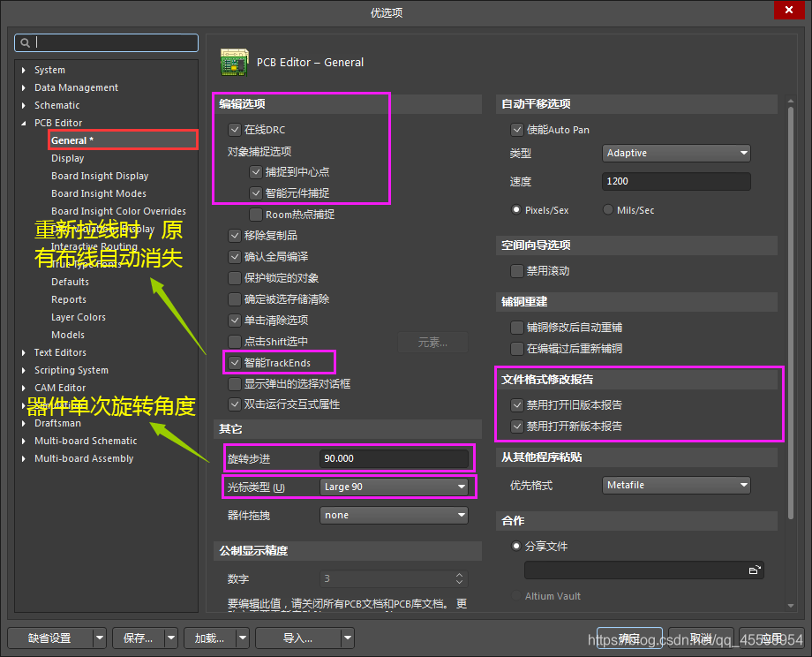Open Board Insight Display page
This screenshot has width=812, height=657.
[100, 176]
